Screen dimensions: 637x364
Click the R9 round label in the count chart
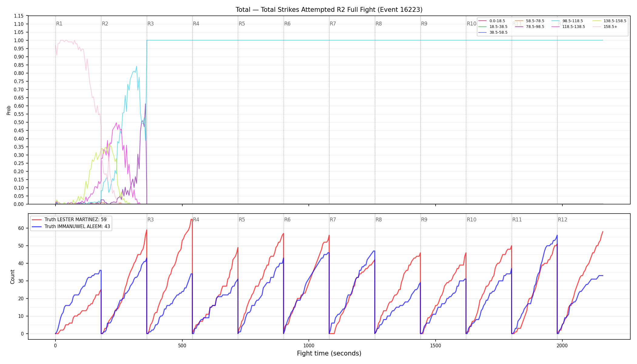pyautogui.click(x=424, y=220)
